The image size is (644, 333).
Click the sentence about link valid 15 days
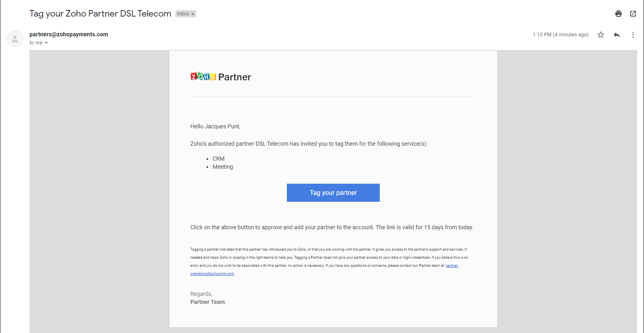424,227
